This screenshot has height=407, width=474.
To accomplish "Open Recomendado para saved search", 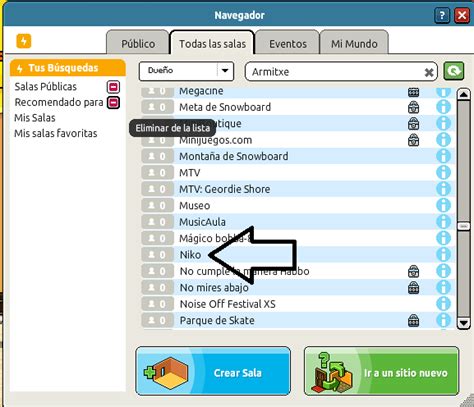I will tap(59, 102).
